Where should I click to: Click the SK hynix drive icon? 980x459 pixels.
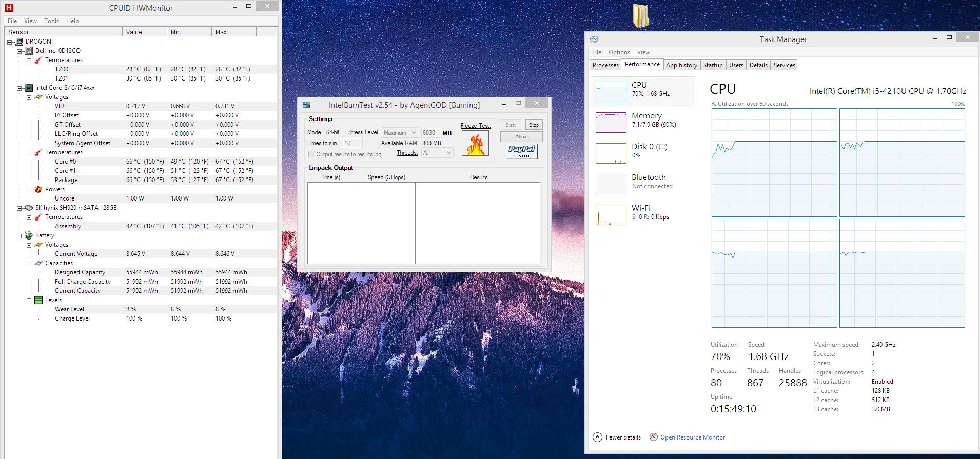click(x=29, y=208)
